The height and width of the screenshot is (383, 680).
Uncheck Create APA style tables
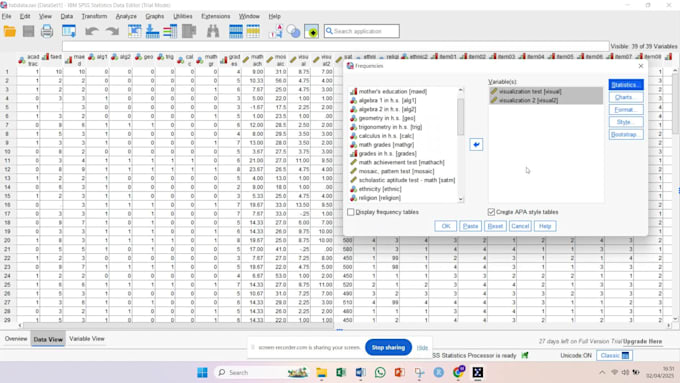[x=491, y=212]
